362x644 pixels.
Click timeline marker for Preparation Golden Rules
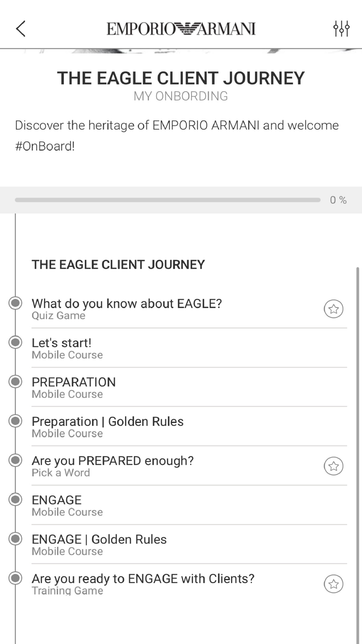16,421
